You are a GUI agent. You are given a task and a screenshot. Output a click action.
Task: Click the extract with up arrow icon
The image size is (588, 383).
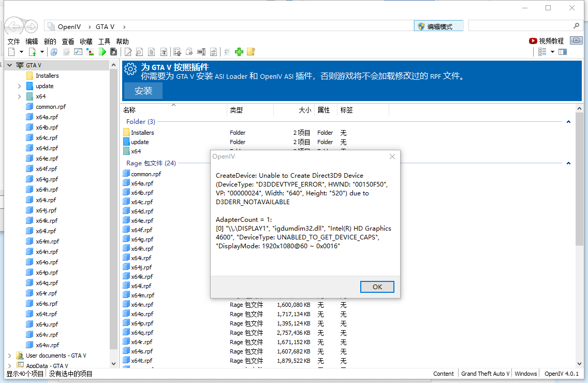coord(178,52)
